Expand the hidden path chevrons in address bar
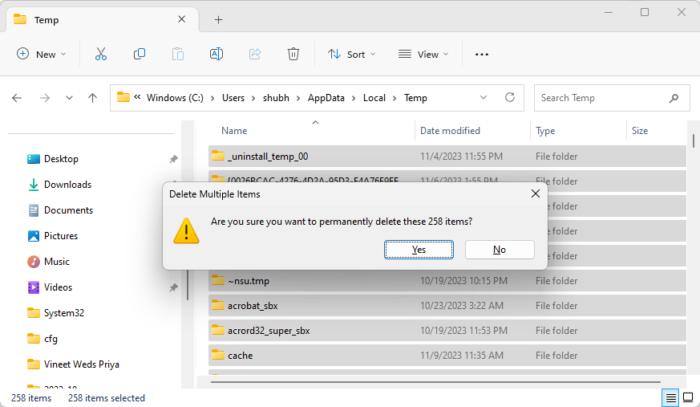This screenshot has height=407, width=700. tap(137, 96)
